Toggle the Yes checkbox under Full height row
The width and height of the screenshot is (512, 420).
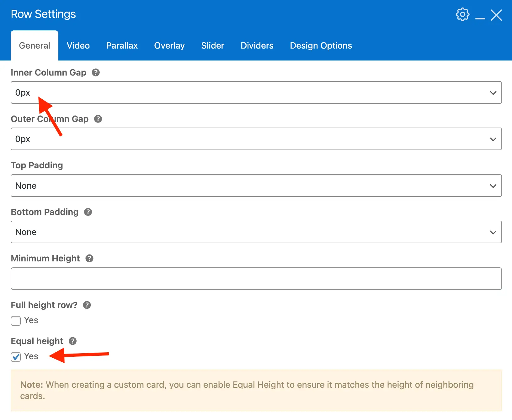pos(15,321)
